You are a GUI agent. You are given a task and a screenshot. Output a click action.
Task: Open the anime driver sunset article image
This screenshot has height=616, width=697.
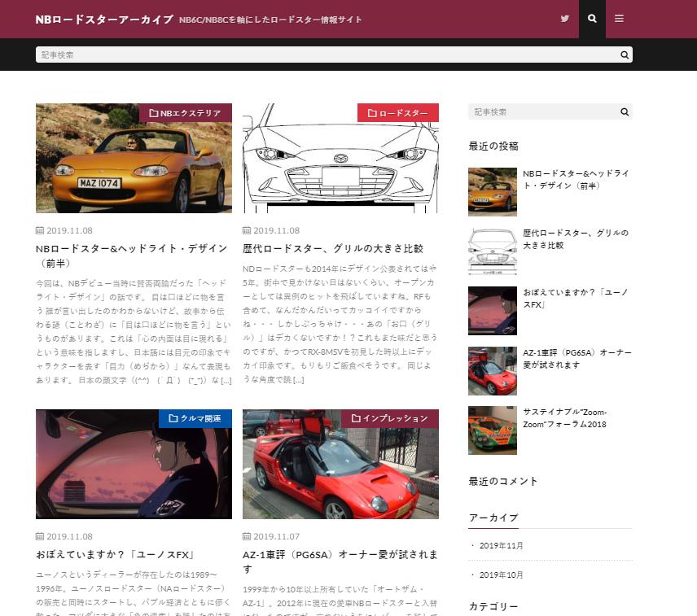pyautogui.click(x=134, y=464)
